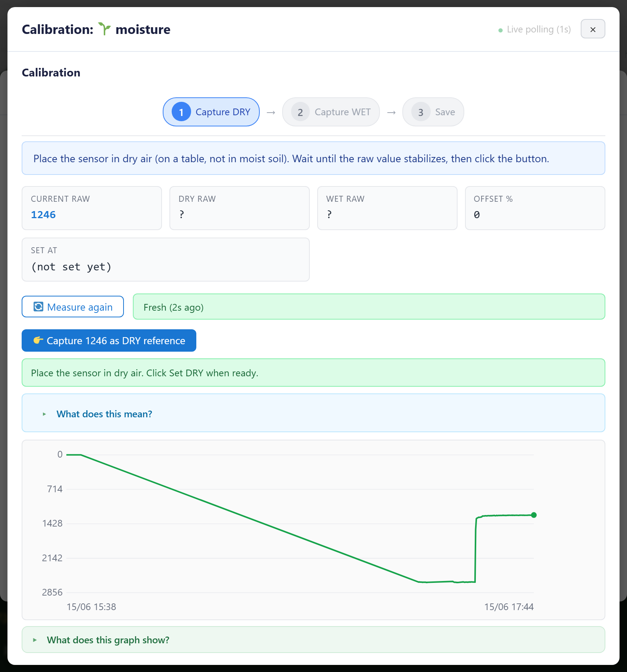Capture 1246 as DRY reference
The image size is (627, 672).
click(109, 340)
